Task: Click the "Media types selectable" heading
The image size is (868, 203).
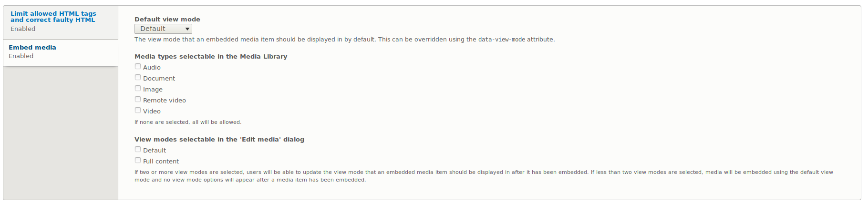Action: 210,57
